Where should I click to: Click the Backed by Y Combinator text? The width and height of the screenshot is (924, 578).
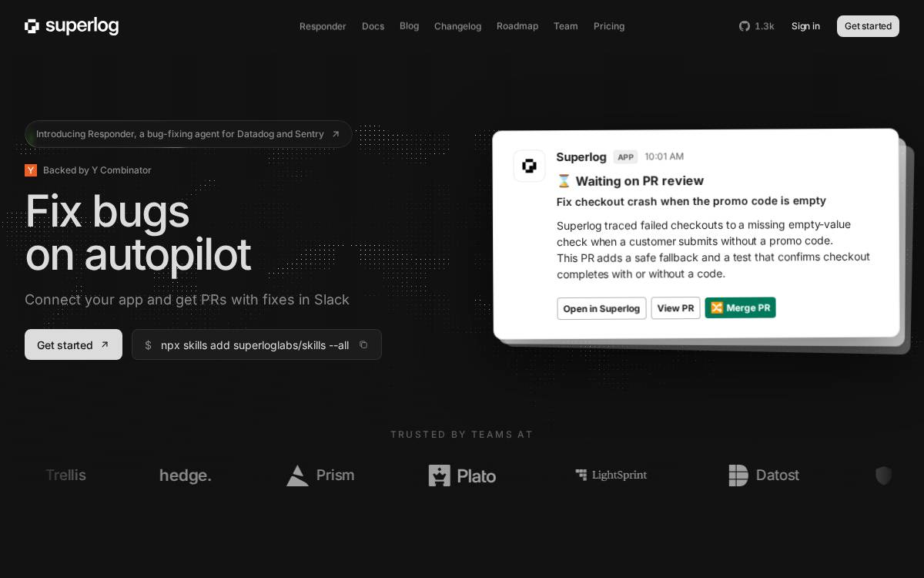(97, 170)
